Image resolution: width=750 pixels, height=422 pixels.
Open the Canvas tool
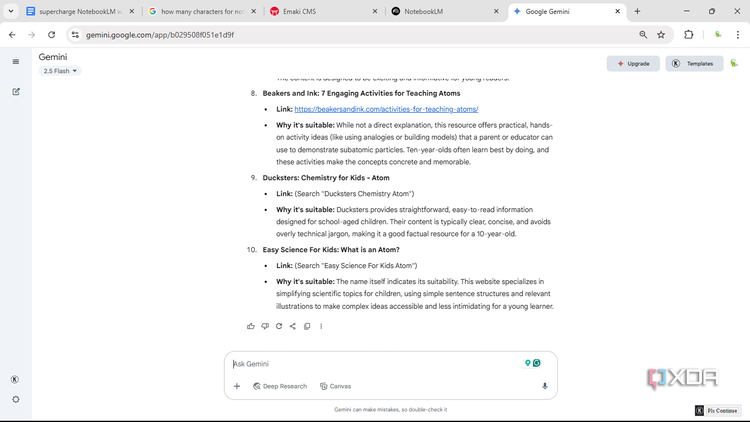click(335, 386)
